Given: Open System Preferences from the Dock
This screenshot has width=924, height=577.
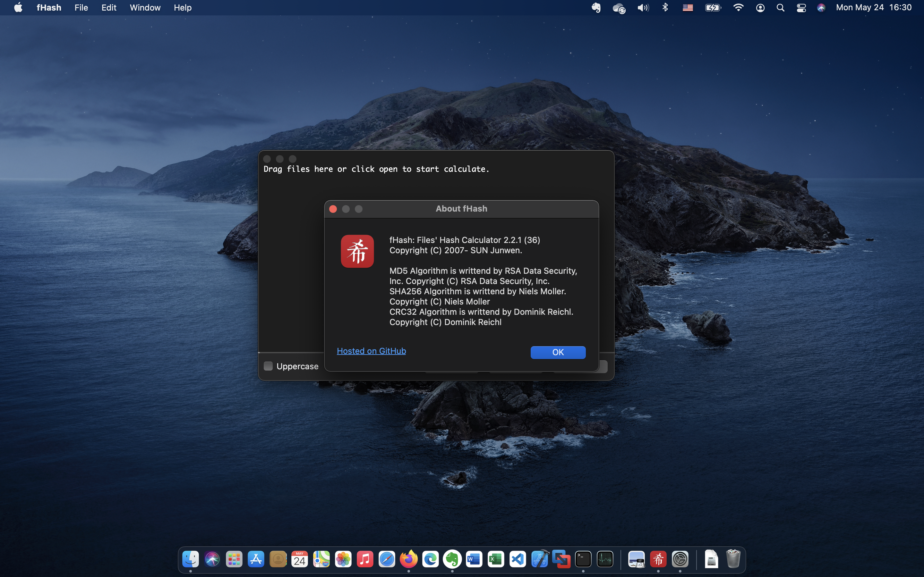Looking at the screenshot, I should (x=681, y=559).
